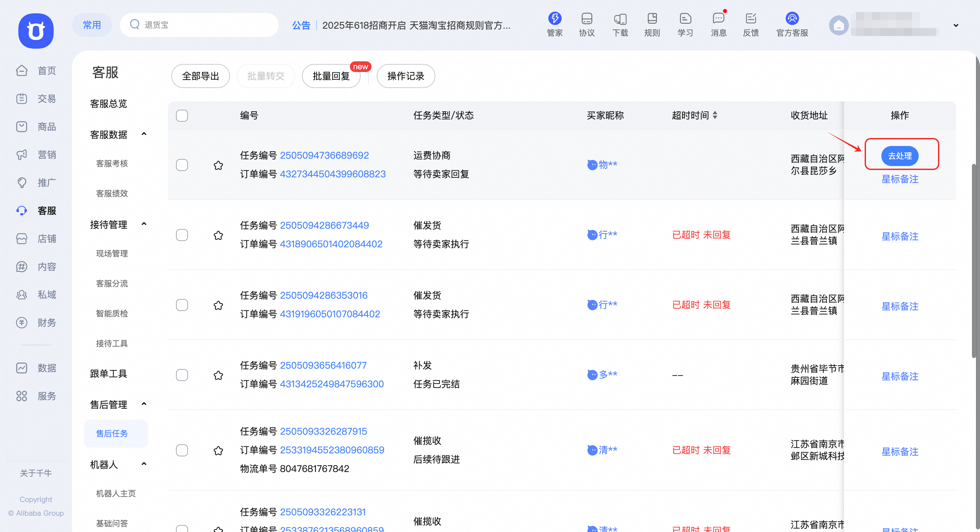Open 交易 in sidebar
The image size is (980, 532).
pos(36,99)
